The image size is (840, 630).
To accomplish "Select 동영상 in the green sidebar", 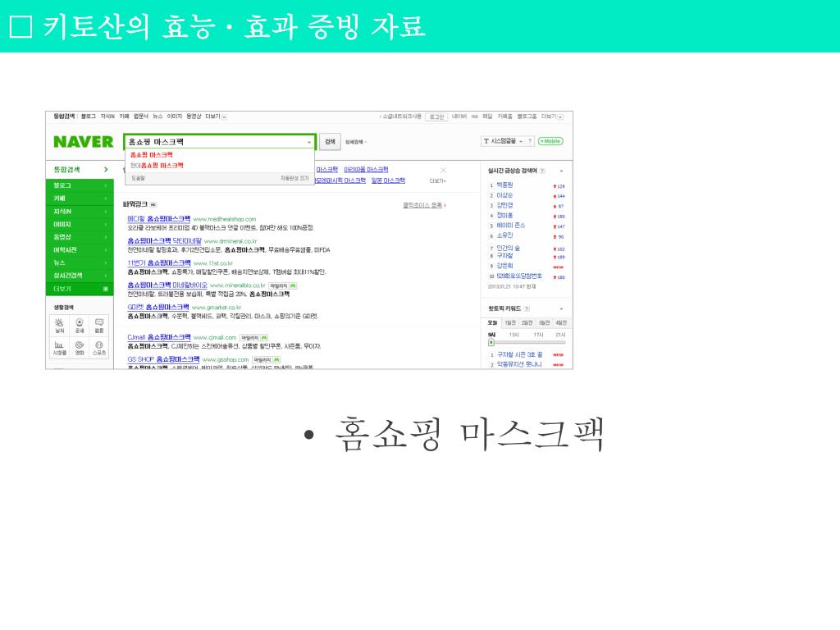I will [x=80, y=237].
